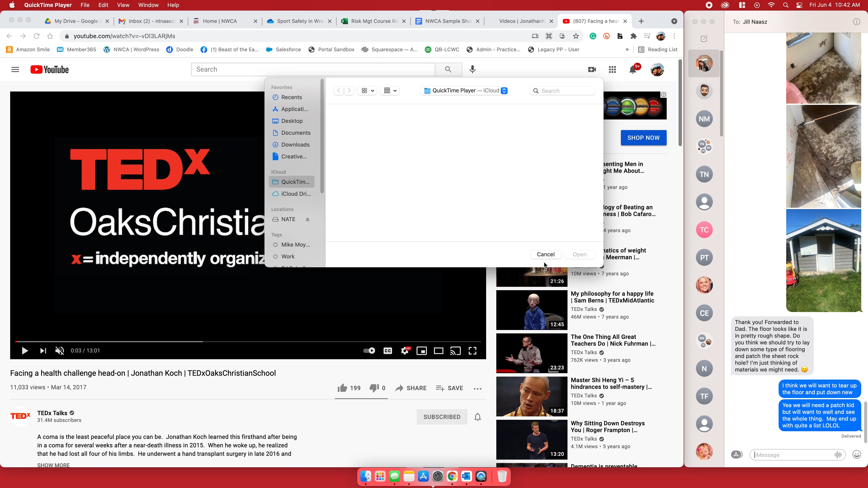
Task: Open the File menu
Action: pos(85,5)
